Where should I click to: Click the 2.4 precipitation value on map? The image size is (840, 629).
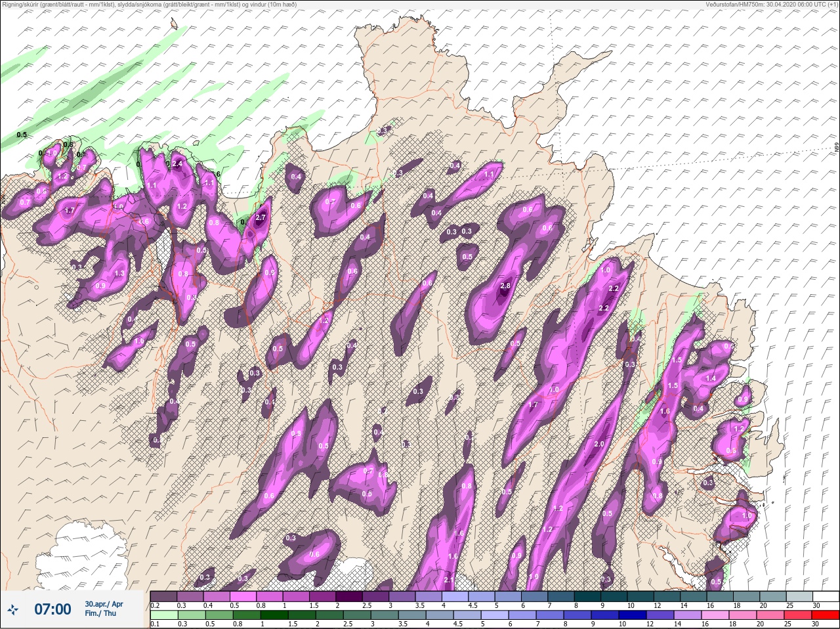[177, 163]
